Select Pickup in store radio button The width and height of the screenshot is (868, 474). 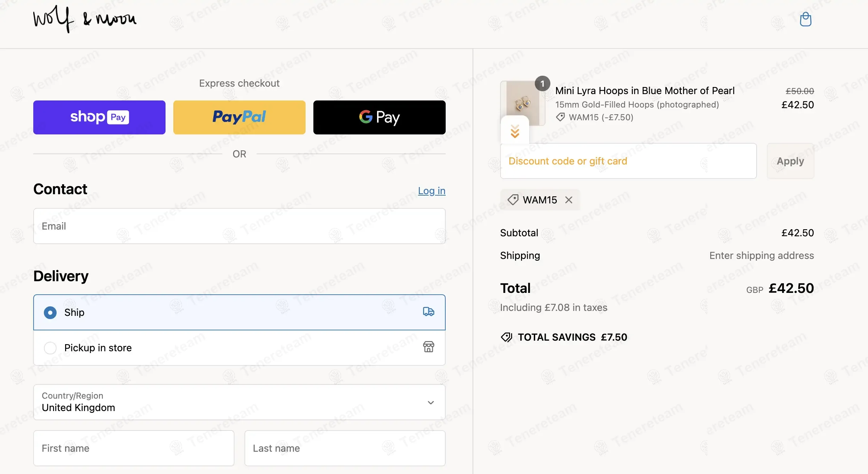tap(50, 348)
